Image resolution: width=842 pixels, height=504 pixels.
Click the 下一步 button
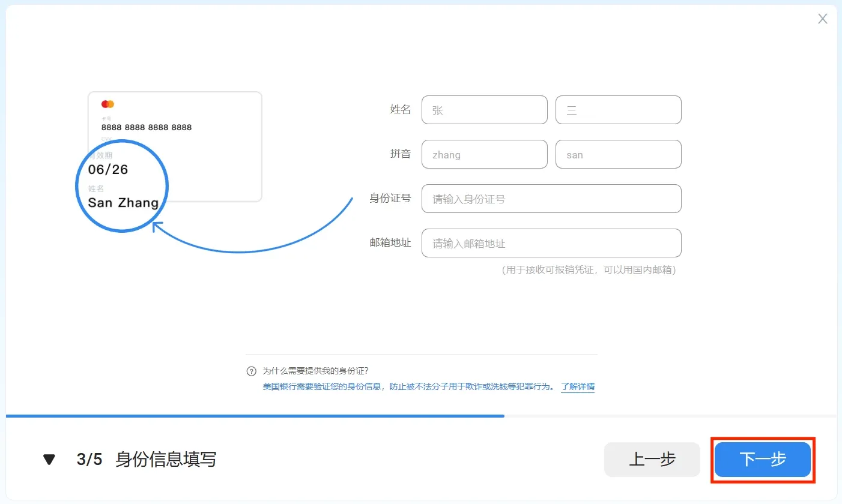(762, 460)
